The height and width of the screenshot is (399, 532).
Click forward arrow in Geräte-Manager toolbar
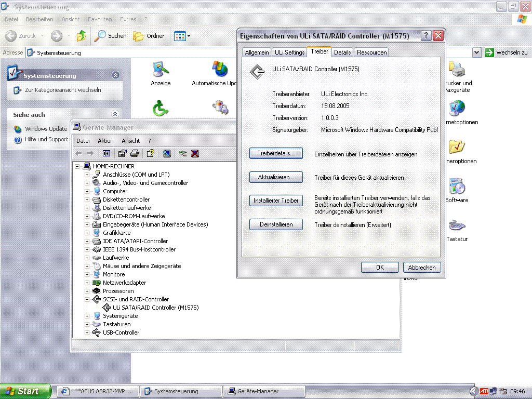[x=90, y=154]
